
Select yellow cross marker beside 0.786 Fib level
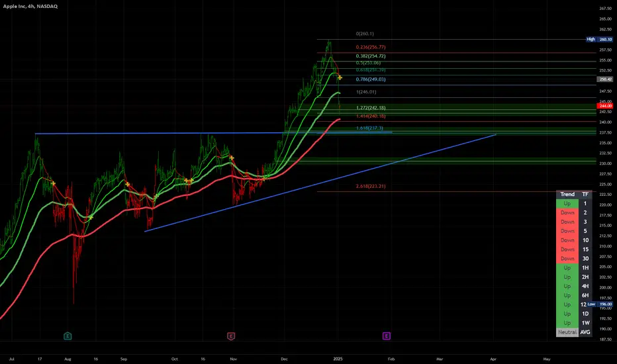pos(340,78)
